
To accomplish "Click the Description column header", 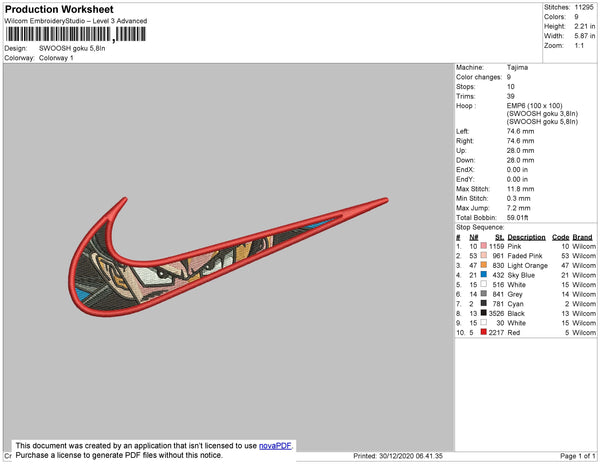I will click(x=526, y=237).
